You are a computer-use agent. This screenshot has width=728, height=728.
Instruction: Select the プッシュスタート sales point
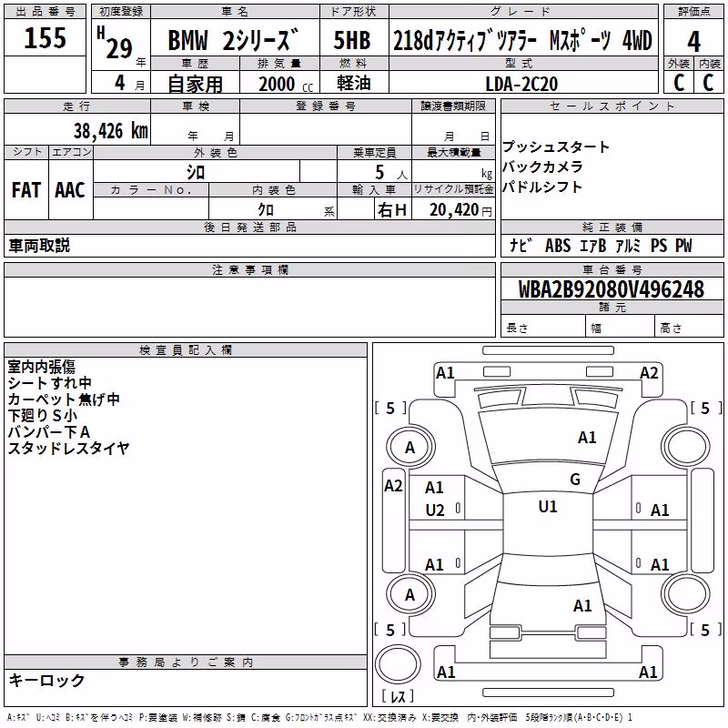coord(556,147)
